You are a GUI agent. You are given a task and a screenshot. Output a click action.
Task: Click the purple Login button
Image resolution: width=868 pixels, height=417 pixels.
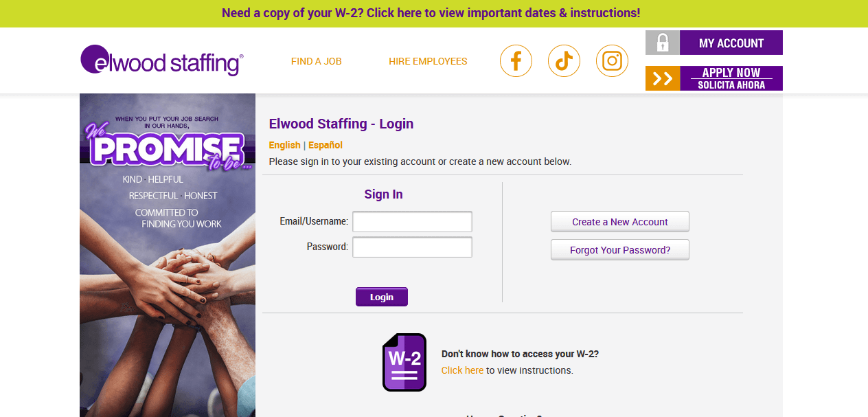[x=382, y=297]
